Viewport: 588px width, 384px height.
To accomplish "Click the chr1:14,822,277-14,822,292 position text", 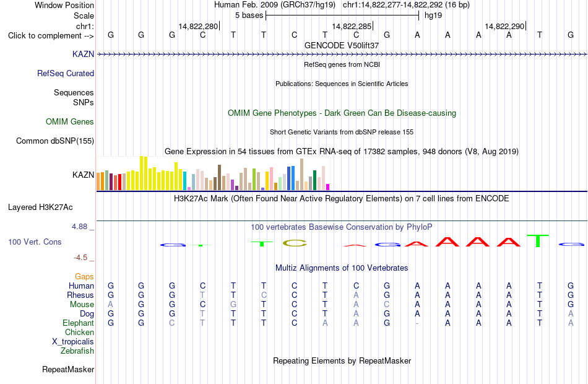I will pos(406,5).
